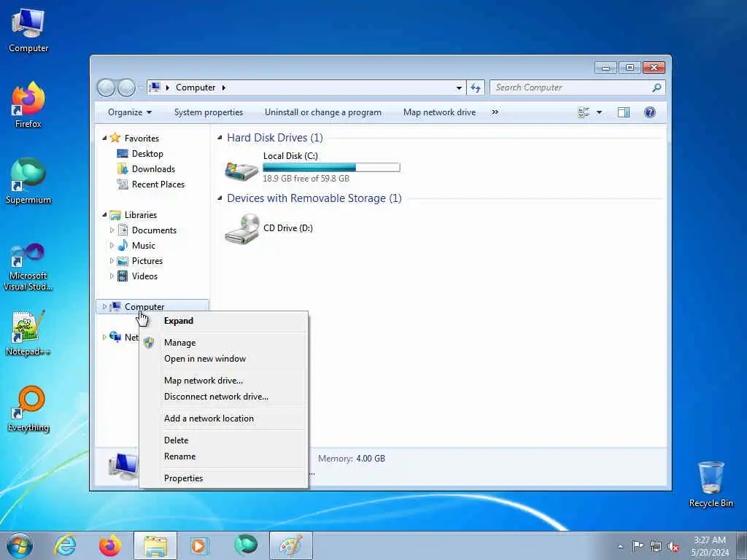Choose Expand from the context menu
This screenshot has height=560, width=747.
[x=223, y=321]
